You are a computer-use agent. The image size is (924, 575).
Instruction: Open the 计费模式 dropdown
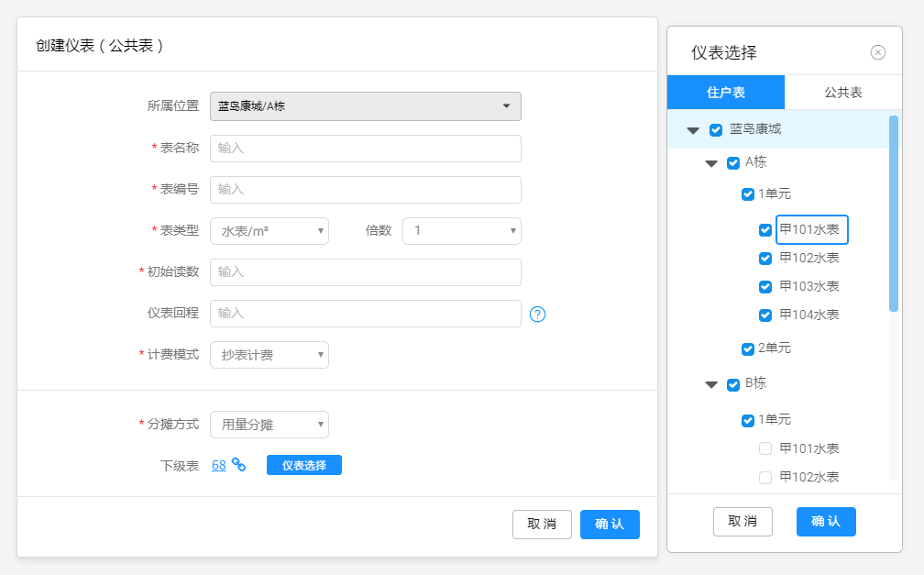[269, 355]
